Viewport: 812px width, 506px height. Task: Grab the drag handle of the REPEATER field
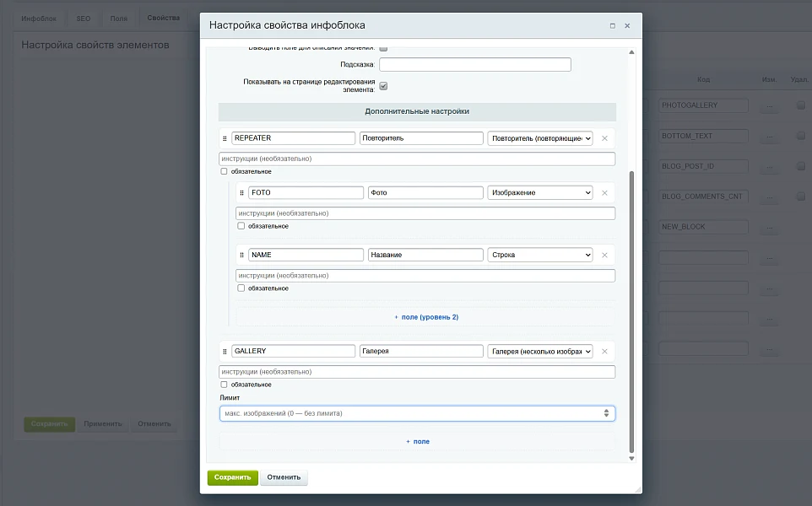pos(225,138)
